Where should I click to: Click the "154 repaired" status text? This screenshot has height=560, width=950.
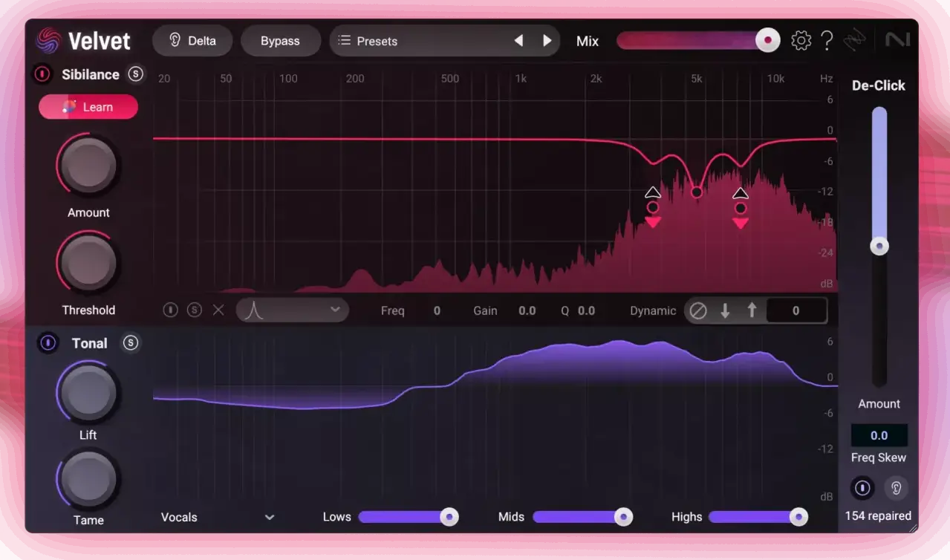click(878, 516)
